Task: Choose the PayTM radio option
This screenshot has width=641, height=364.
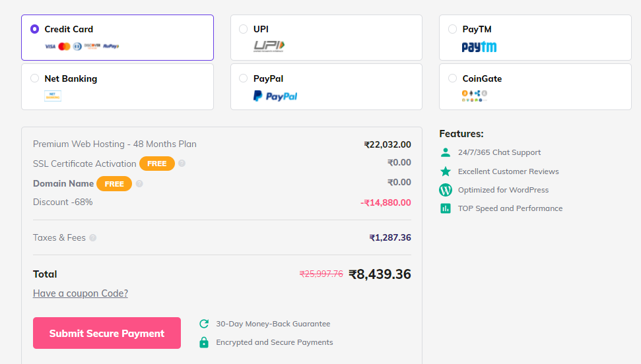Action: (452, 29)
